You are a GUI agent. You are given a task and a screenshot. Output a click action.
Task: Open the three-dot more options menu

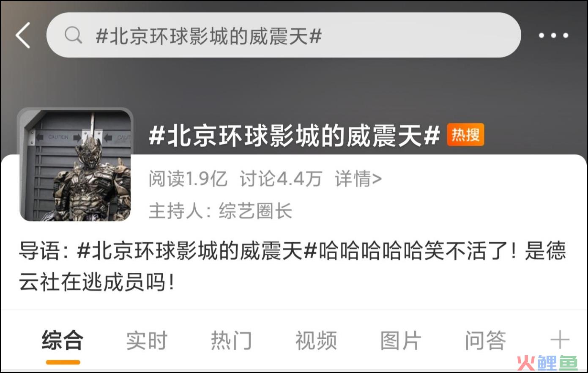553,36
